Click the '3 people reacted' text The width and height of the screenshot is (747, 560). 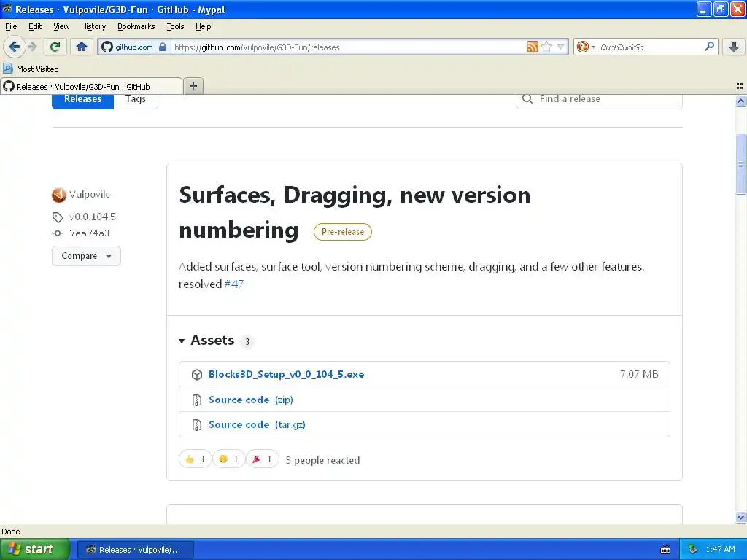(x=322, y=461)
